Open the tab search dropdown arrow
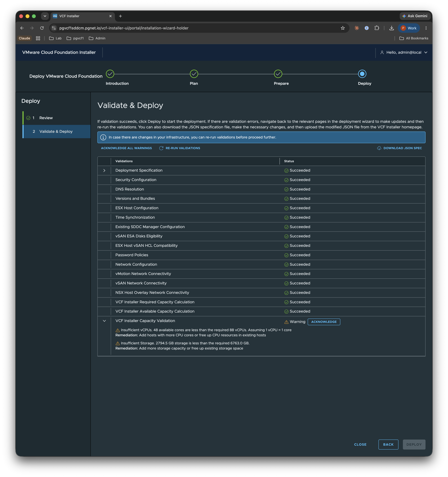Viewport: 448px width, 477px height. (45, 16)
